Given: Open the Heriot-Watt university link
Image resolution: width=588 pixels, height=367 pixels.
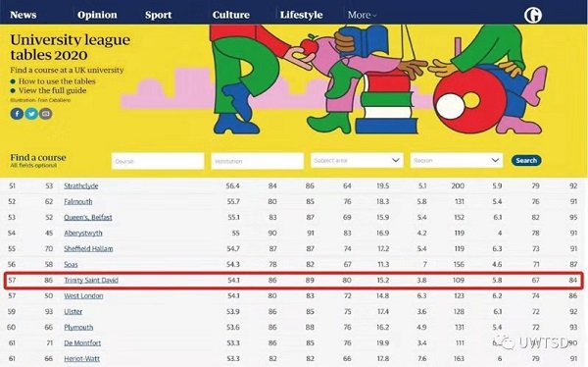Looking at the screenshot, I should click(81, 359).
